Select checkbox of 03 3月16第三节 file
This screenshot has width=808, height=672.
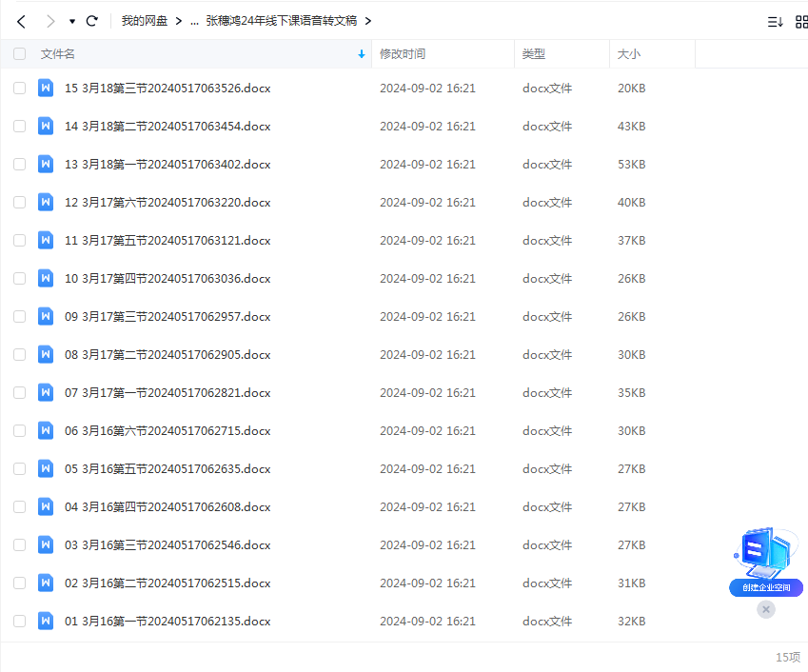20,544
